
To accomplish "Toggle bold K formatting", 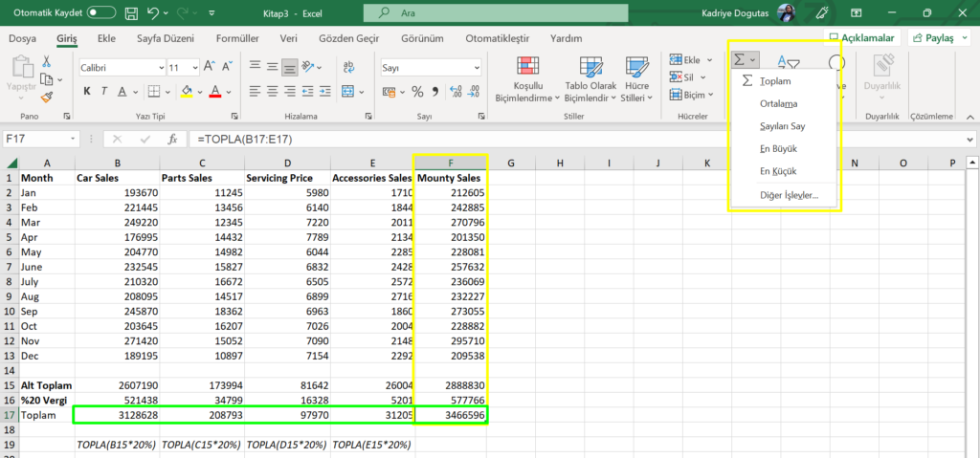I will (87, 92).
